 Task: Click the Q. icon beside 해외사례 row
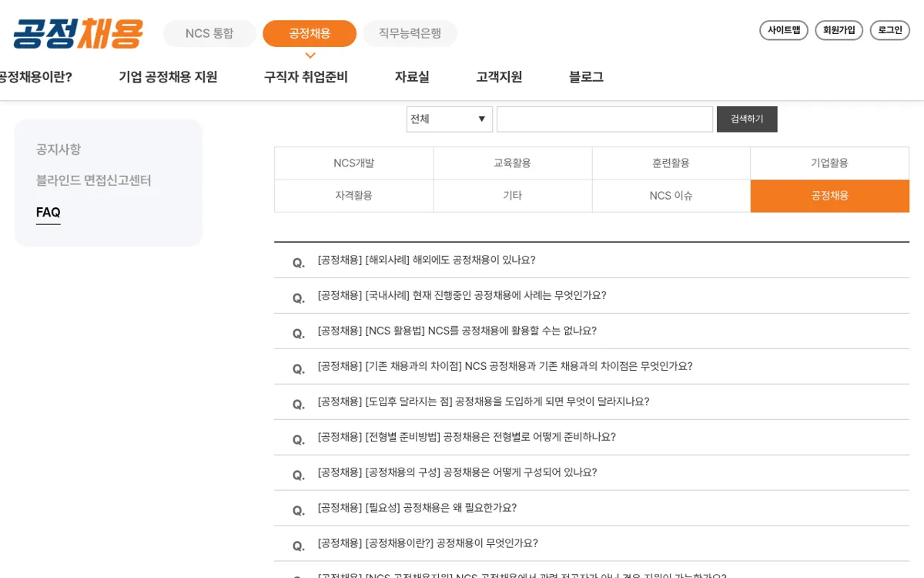coord(299,263)
